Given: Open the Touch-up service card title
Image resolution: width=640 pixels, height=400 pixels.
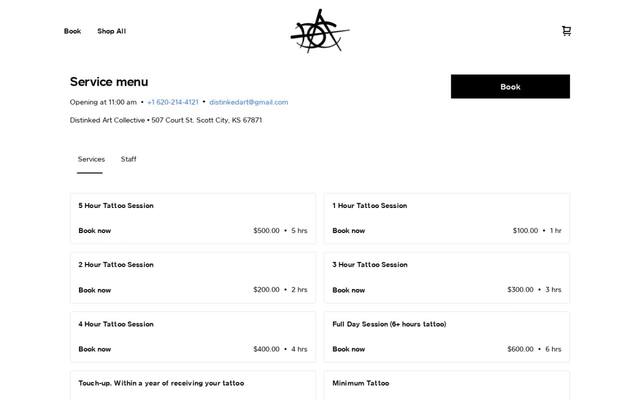Looking at the screenshot, I should pyautogui.click(x=161, y=383).
